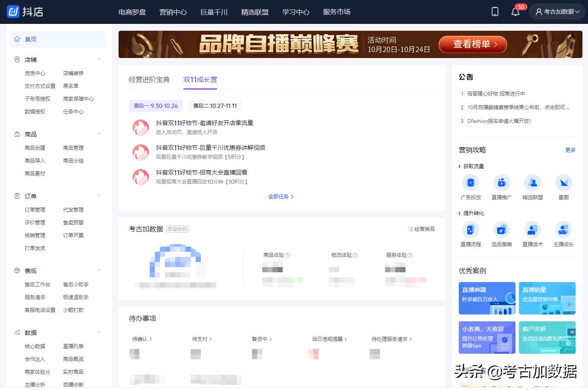The width and height of the screenshot is (588, 390).
Task: Open the 广告投放 icon in 营销攻略
Action: [x=471, y=183]
